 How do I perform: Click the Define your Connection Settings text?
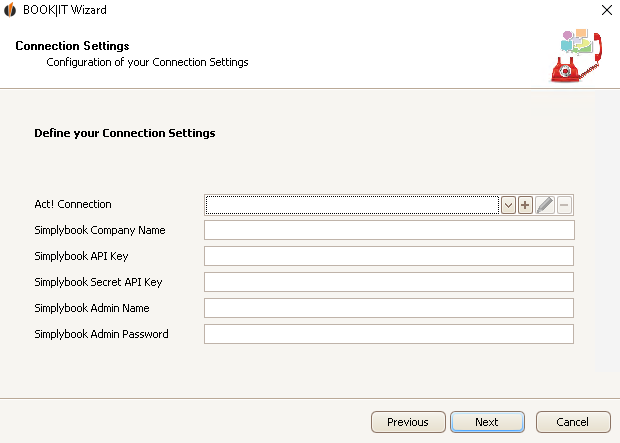tap(125, 133)
